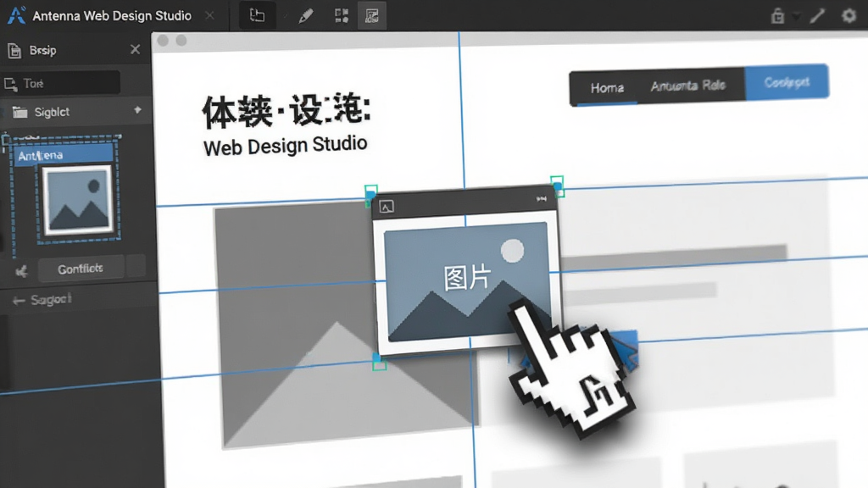Click the image icon in widget header
The width and height of the screenshot is (868, 488).
pos(387,207)
